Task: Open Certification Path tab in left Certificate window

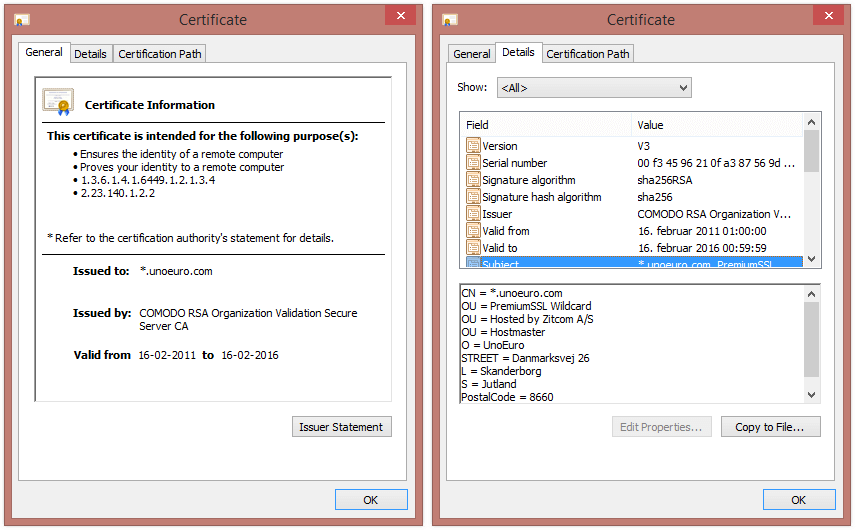Action: coord(159,54)
